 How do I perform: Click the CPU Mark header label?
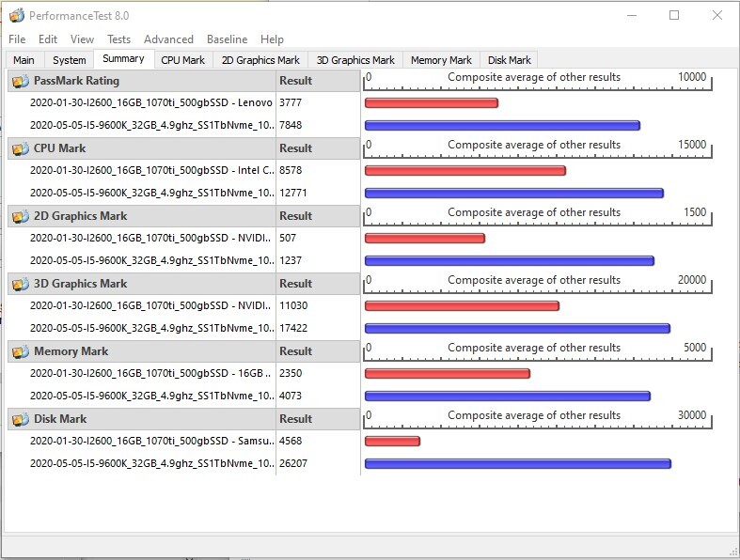(x=59, y=148)
